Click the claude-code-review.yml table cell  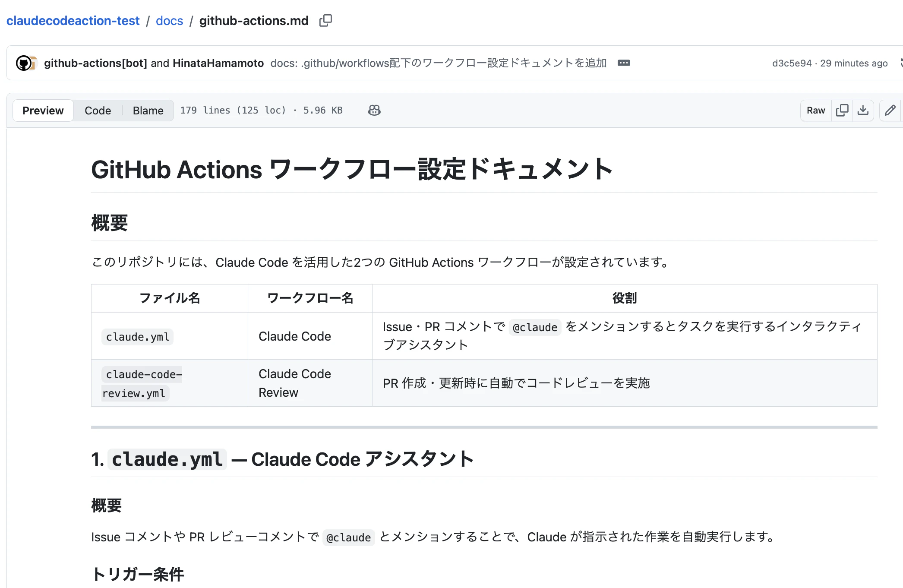coord(170,383)
